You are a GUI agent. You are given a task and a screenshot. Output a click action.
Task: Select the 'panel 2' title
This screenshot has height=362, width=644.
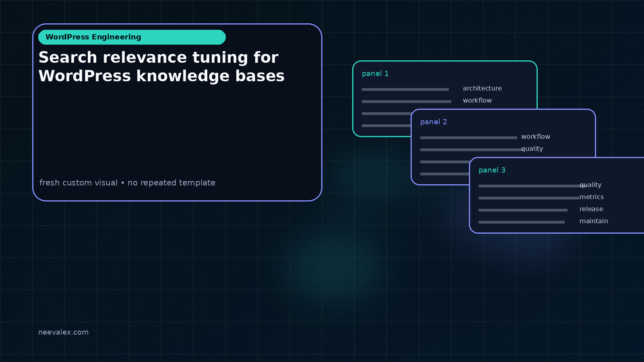point(433,122)
